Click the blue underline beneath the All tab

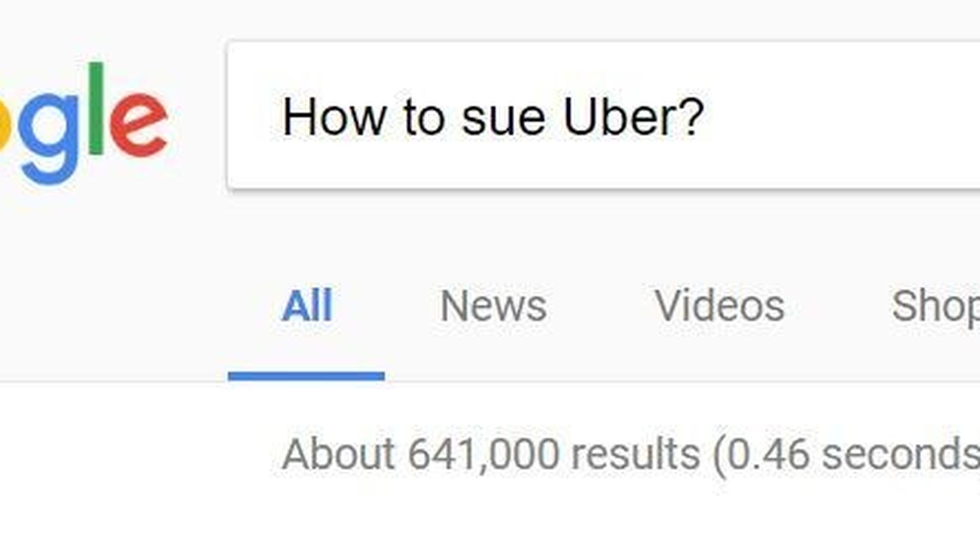306,377
